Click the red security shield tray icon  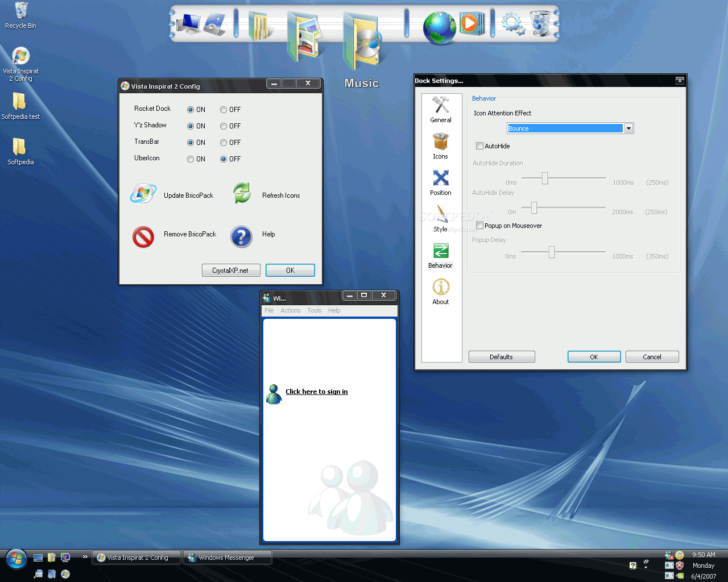680,566
